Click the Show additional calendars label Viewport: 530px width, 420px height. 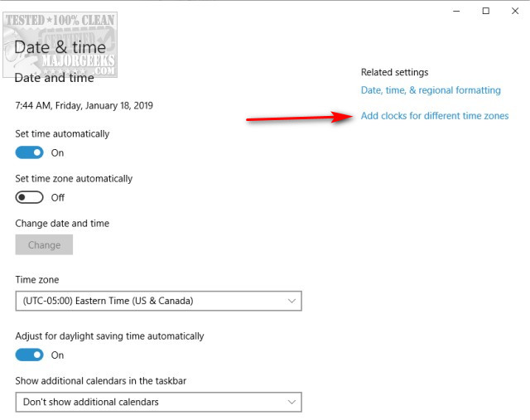tap(99, 380)
